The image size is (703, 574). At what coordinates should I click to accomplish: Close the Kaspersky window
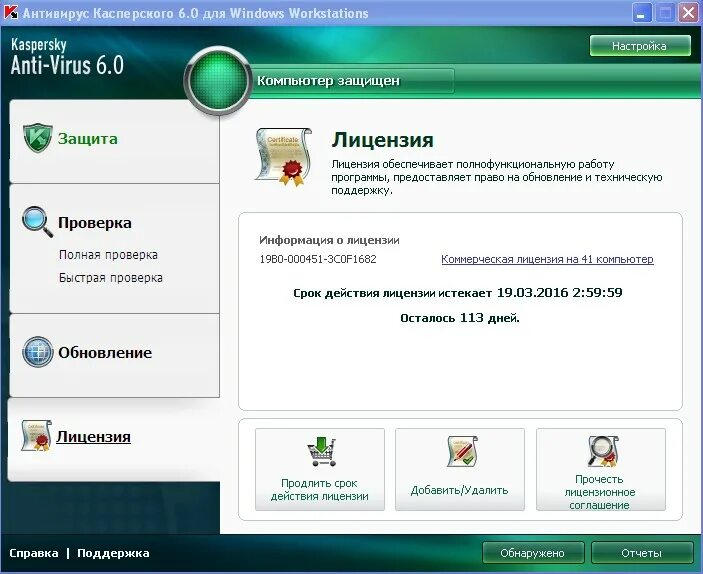click(x=689, y=13)
